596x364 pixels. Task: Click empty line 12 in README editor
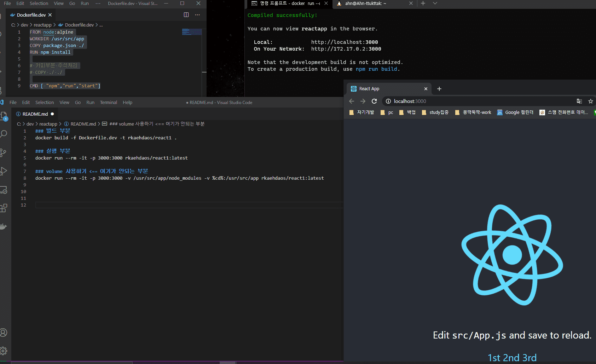(189, 205)
